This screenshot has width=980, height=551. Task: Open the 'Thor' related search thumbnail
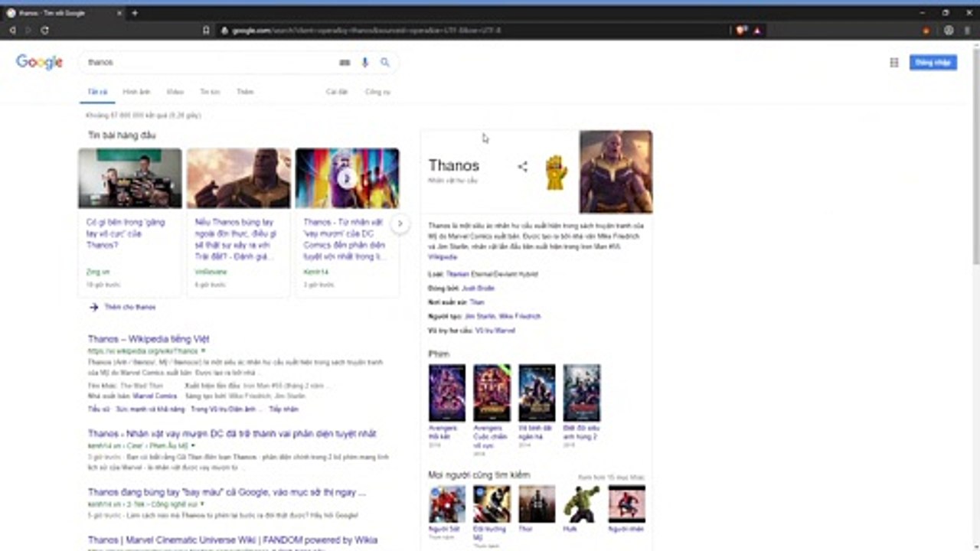tap(537, 504)
